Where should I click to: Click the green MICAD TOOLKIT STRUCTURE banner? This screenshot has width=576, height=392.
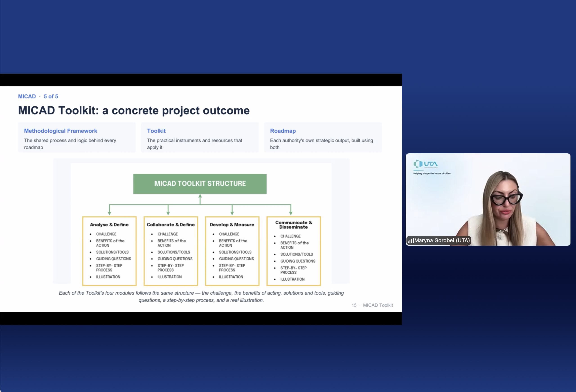200,184
